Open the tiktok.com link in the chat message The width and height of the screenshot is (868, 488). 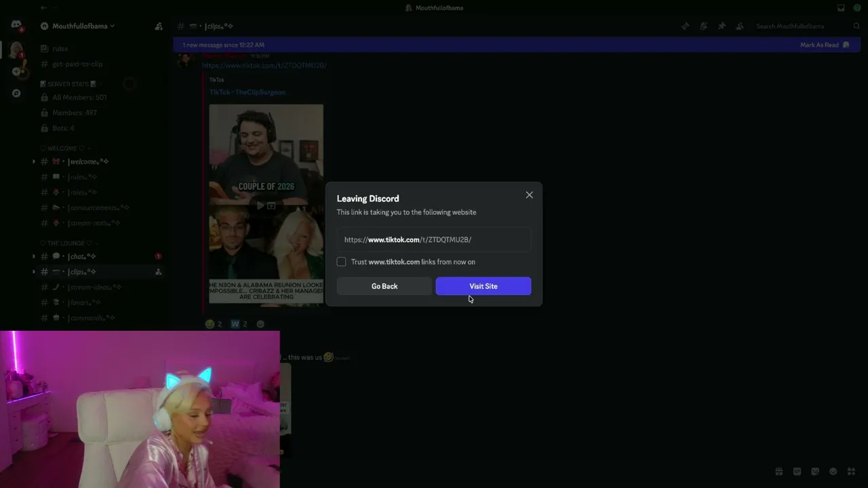[x=264, y=65]
